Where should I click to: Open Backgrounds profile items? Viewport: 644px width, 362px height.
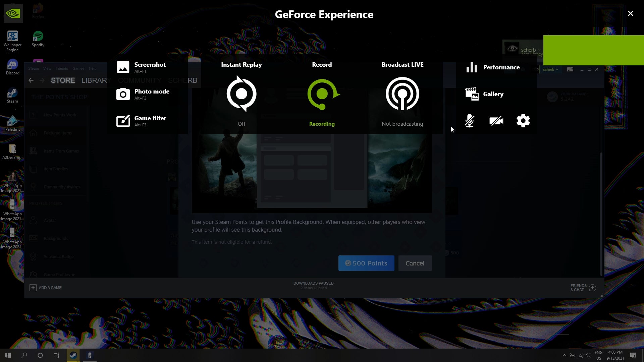[56, 239]
